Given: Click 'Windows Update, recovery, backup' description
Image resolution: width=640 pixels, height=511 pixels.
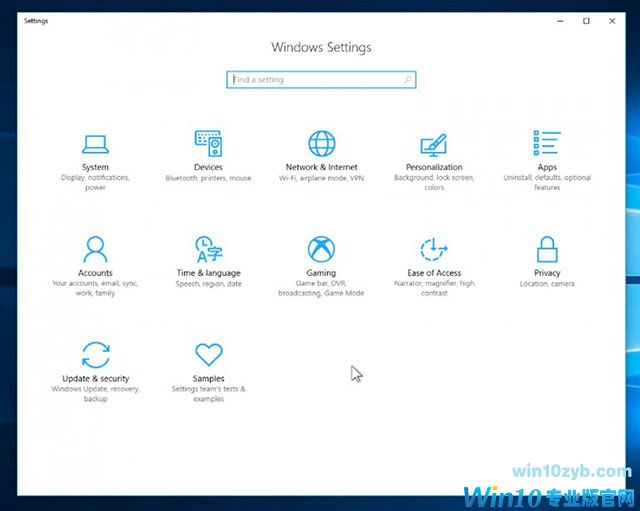Looking at the screenshot, I should [x=96, y=393].
